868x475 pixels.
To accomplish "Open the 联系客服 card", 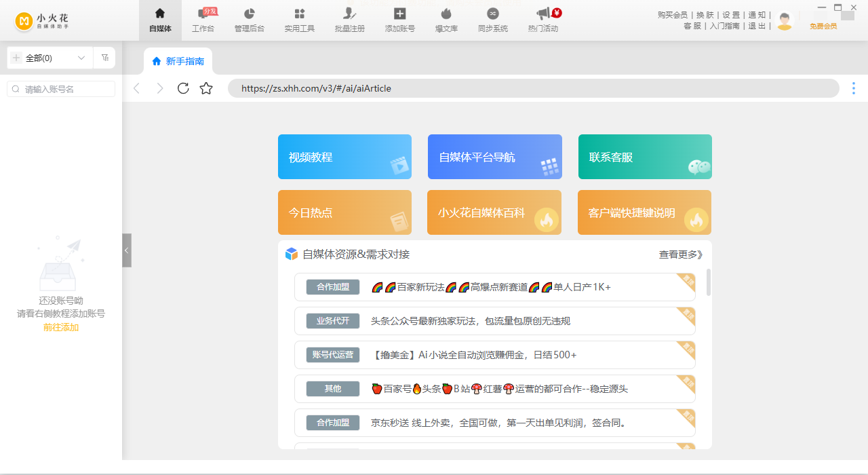I will 645,157.
